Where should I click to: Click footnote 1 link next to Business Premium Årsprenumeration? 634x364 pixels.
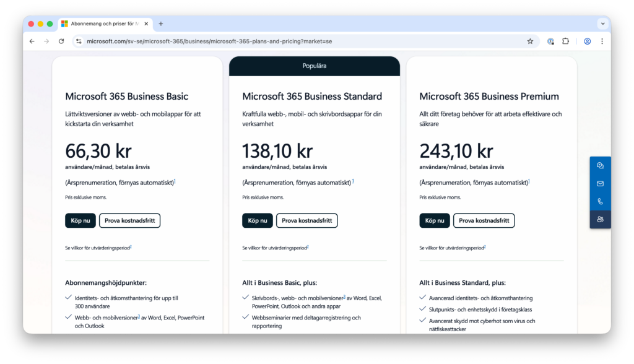coord(529,181)
